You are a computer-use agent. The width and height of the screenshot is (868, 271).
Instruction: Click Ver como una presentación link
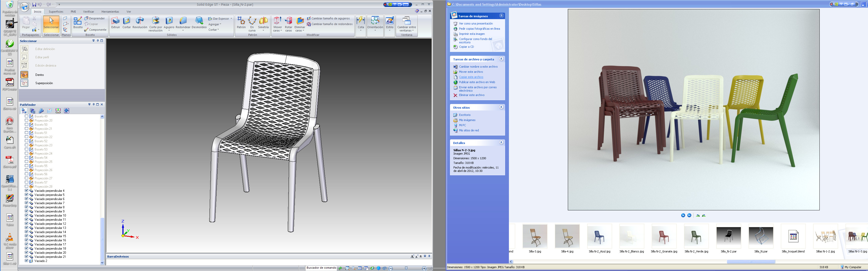476,23
